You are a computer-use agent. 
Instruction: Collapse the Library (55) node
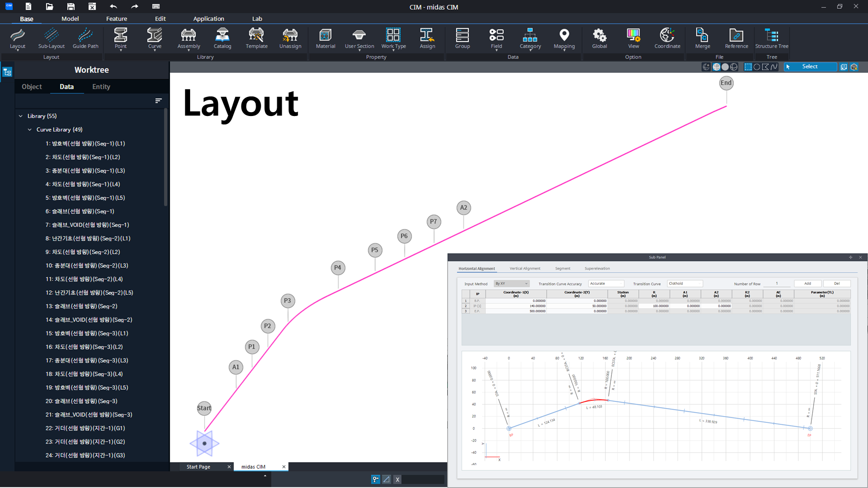point(21,116)
